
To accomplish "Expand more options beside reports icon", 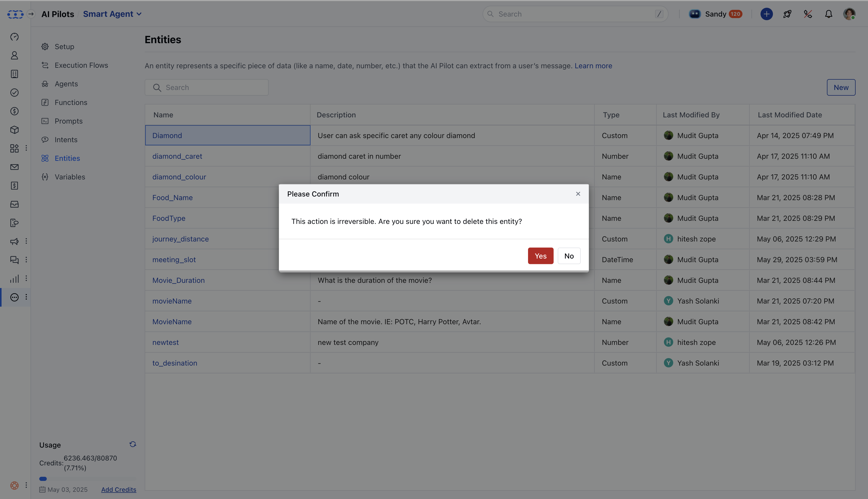I will [26, 278].
